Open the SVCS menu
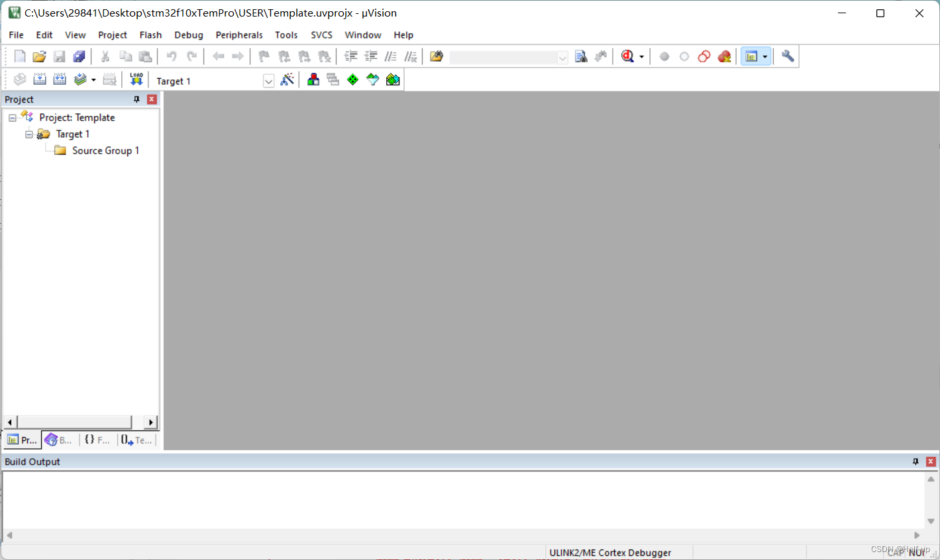 point(322,35)
